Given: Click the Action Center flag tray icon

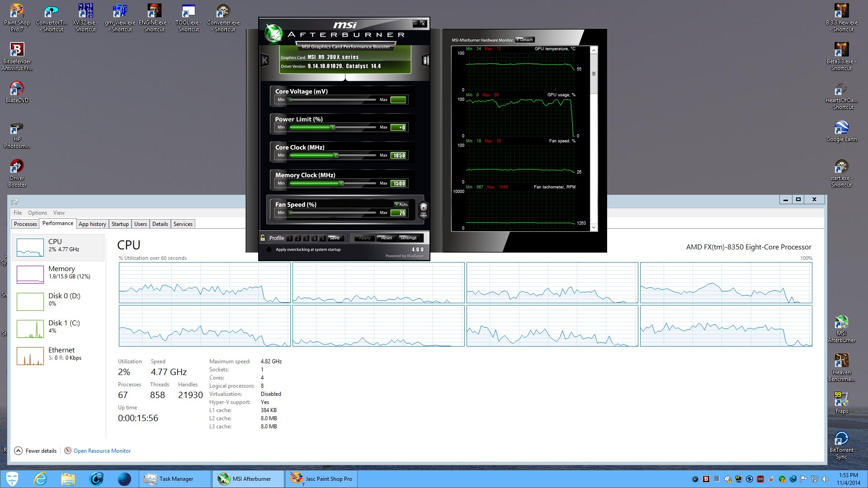Looking at the screenshot, I should click(804, 479).
